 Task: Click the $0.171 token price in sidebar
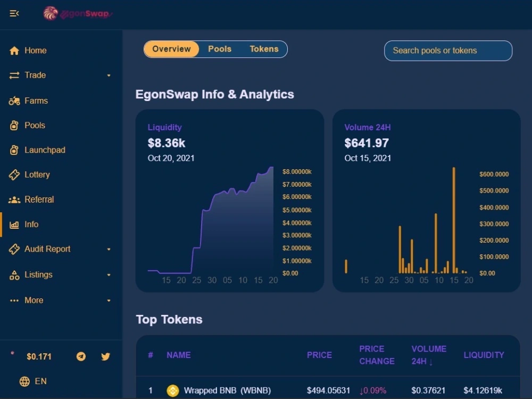[x=39, y=356]
